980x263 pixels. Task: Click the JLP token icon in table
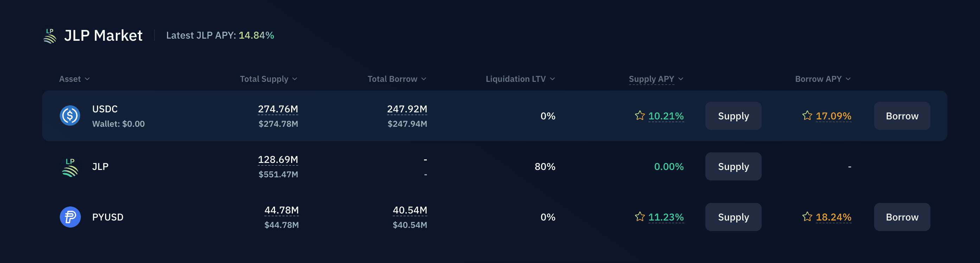(70, 167)
